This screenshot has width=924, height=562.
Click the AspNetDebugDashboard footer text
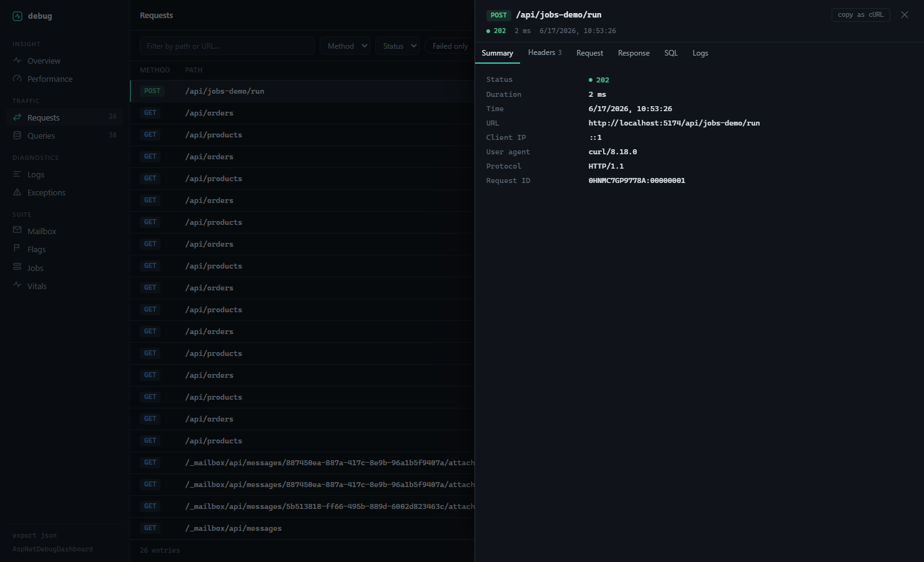[52, 549]
